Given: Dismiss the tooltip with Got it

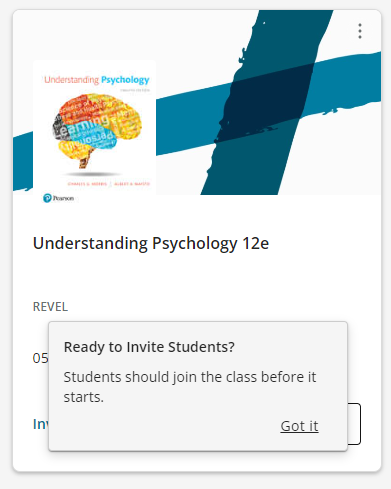Looking at the screenshot, I should (299, 426).
